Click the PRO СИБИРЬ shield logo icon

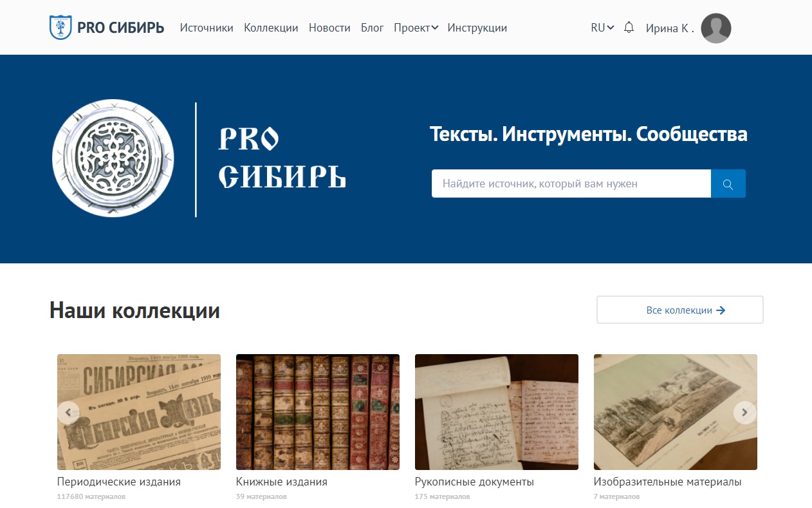pyautogui.click(x=60, y=28)
